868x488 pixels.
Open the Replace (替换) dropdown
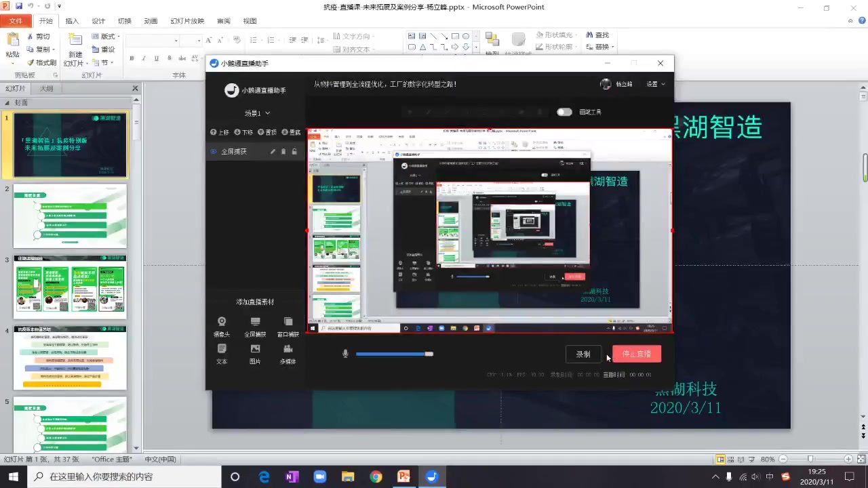(599, 47)
